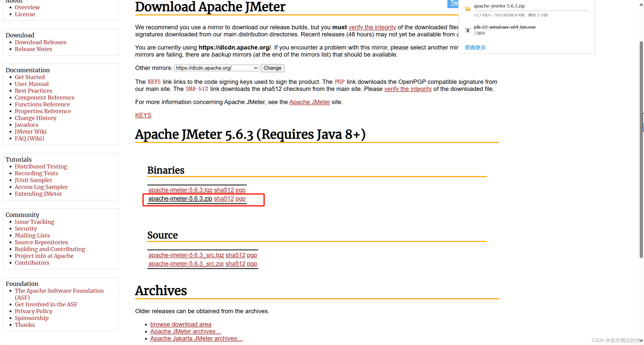Image resolution: width=644 pixels, height=345 pixels.
Task: Open Issue Tracking community link
Action: pyautogui.click(x=34, y=222)
